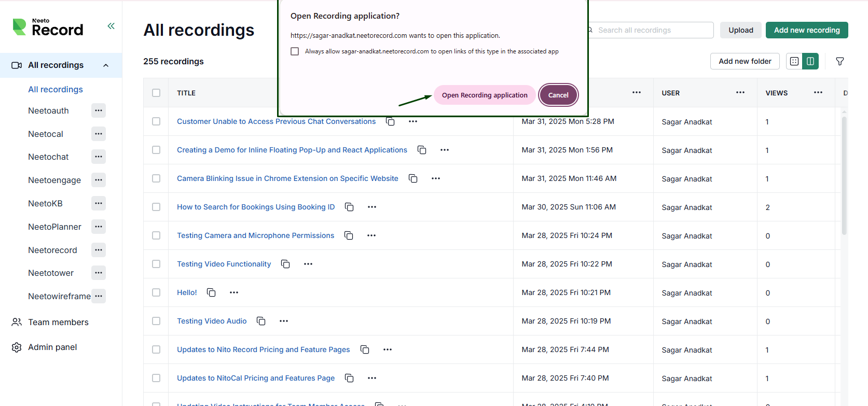Tick checkbox for How to Search Bookings row
Viewport: 868px width, 406px height.
tap(156, 207)
